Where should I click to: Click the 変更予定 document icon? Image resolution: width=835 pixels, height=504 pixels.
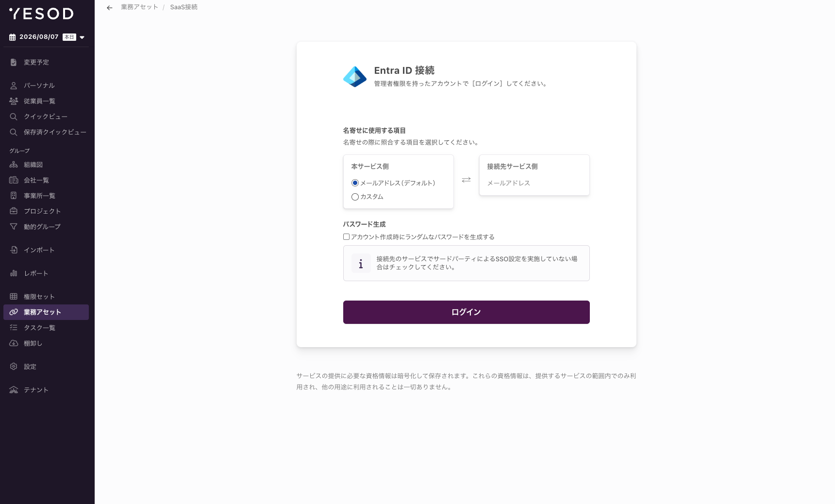(14, 62)
